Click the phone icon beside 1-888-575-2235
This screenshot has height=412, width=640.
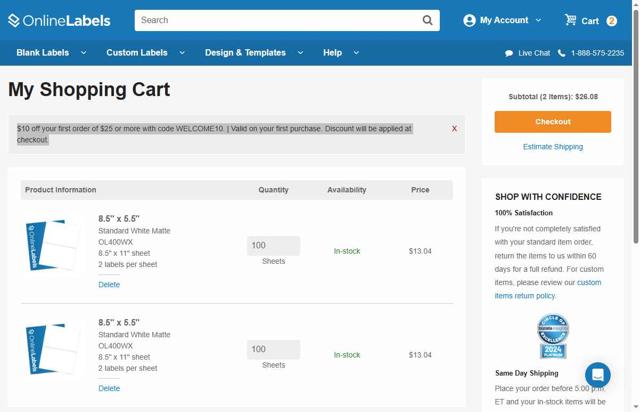pos(562,53)
